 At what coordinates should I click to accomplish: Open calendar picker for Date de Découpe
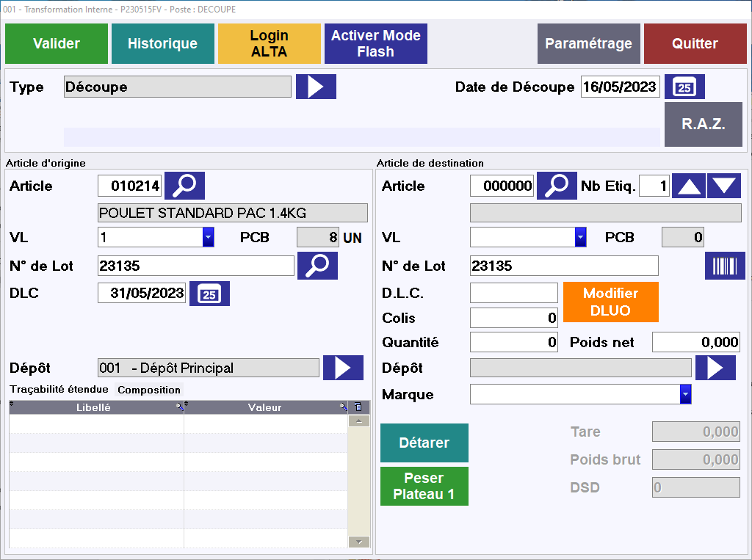(x=684, y=87)
